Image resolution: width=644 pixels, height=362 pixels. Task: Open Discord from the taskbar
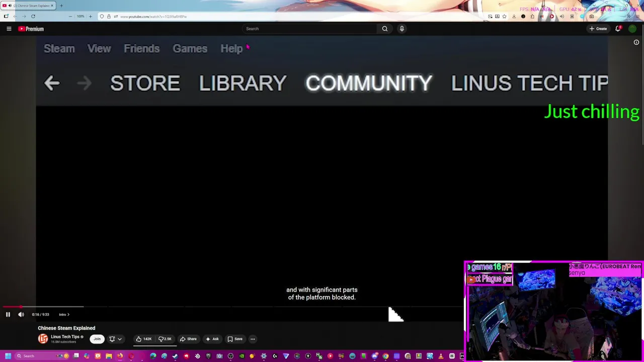coord(374,356)
